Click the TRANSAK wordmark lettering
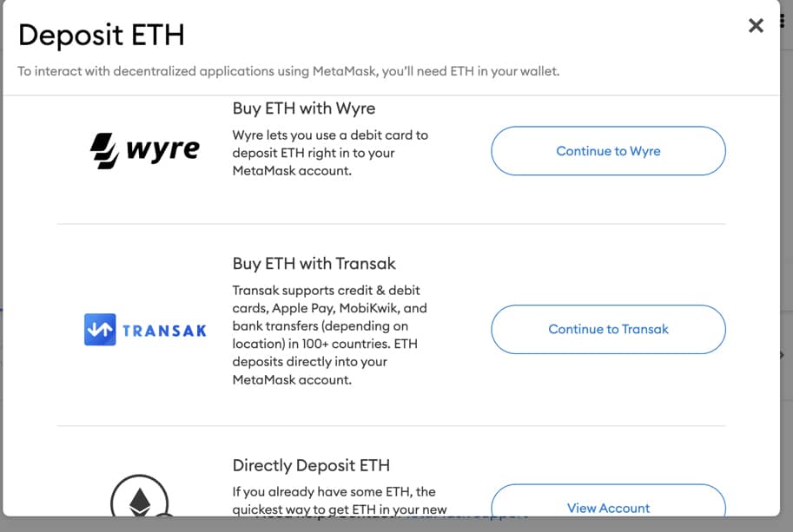Image resolution: width=793 pixels, height=532 pixels. [x=164, y=331]
